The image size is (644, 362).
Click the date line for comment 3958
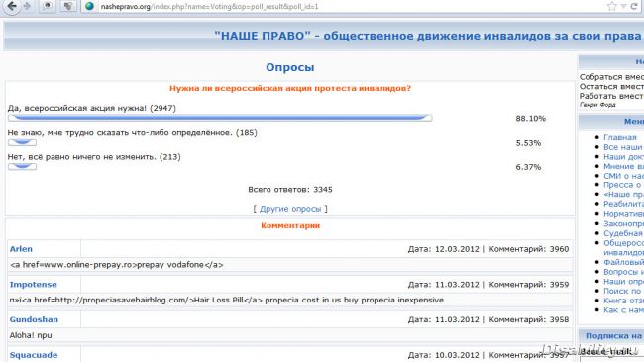(488, 319)
